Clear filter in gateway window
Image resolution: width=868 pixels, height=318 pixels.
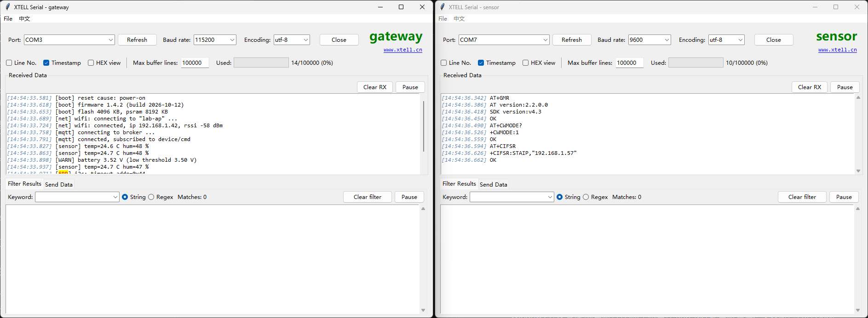point(368,197)
